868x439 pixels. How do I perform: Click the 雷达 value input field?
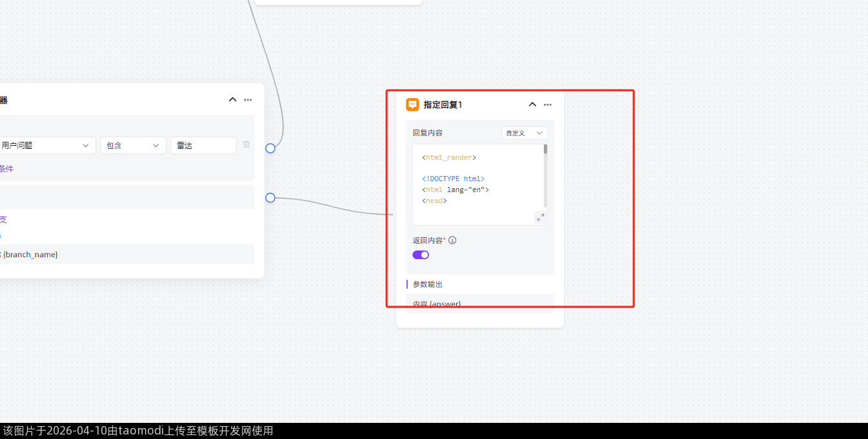(203, 146)
